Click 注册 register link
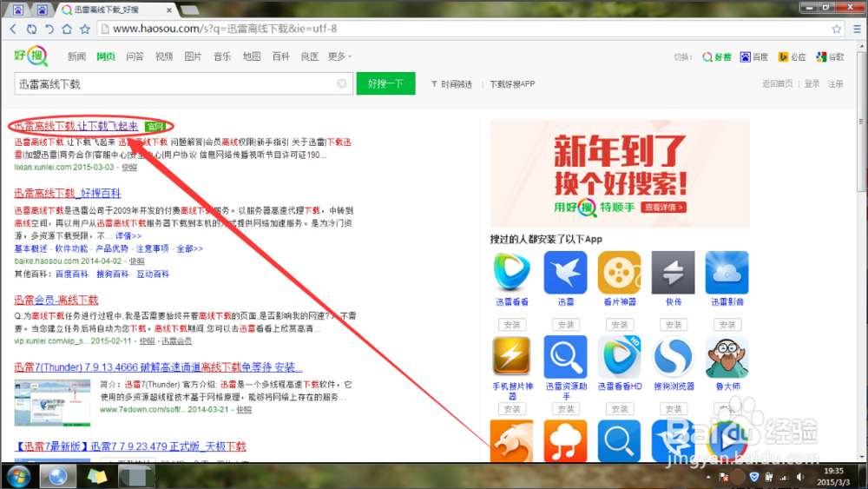 [835, 84]
